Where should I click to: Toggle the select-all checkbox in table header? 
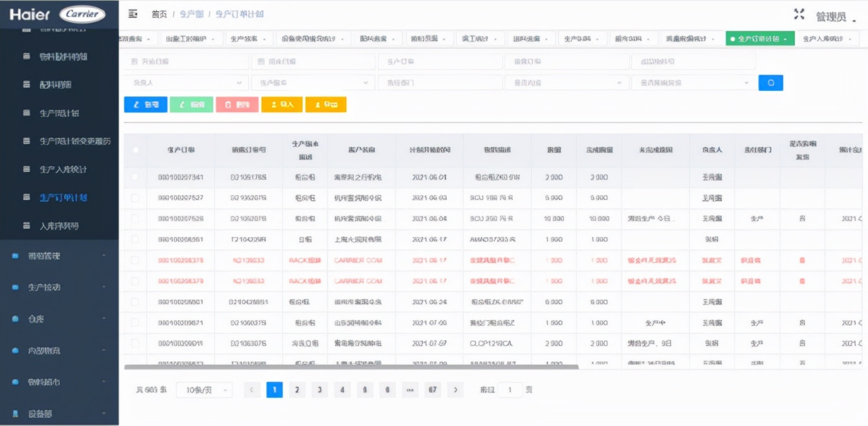pos(136,150)
